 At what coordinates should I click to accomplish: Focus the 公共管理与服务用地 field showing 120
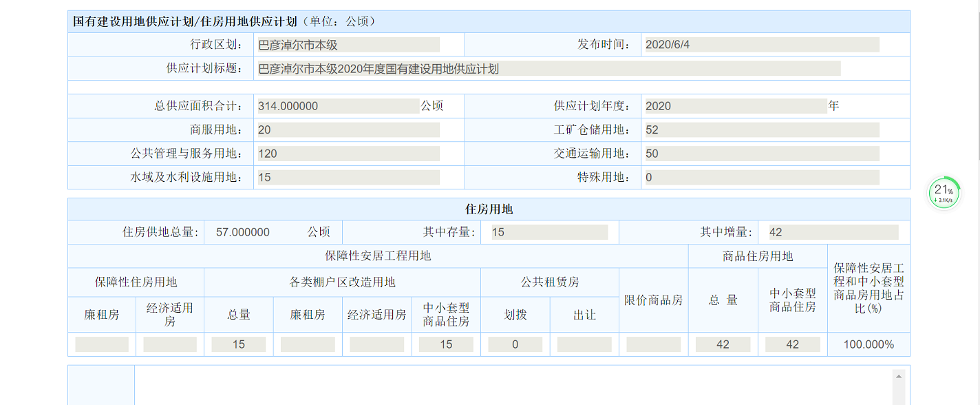[348, 154]
